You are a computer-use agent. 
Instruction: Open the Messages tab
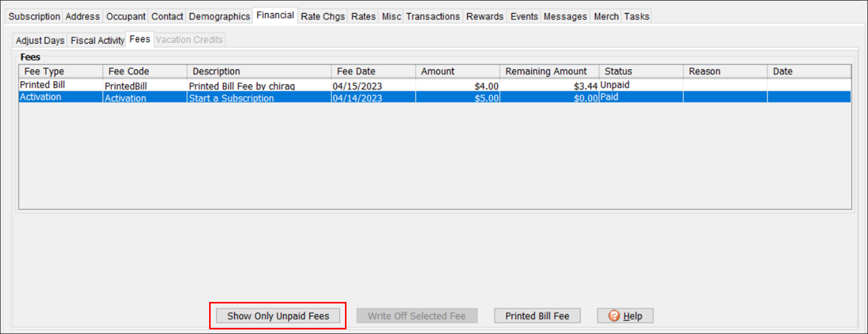pos(565,16)
